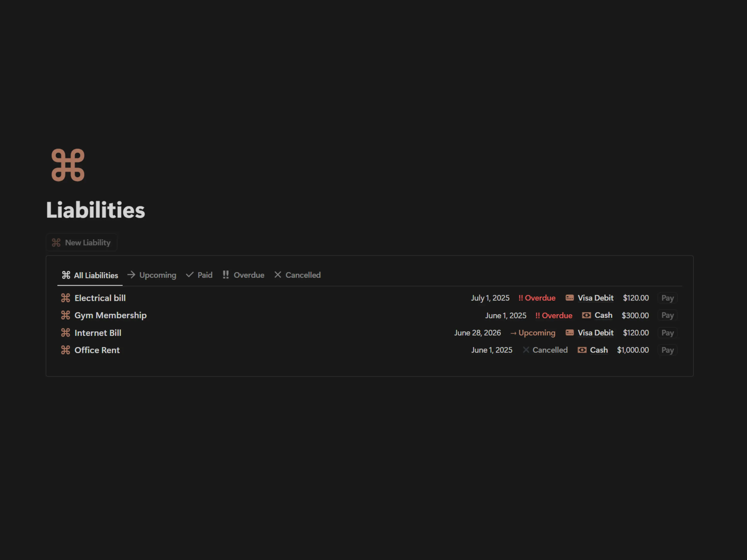Switch to the Upcoming tab

[152, 275]
